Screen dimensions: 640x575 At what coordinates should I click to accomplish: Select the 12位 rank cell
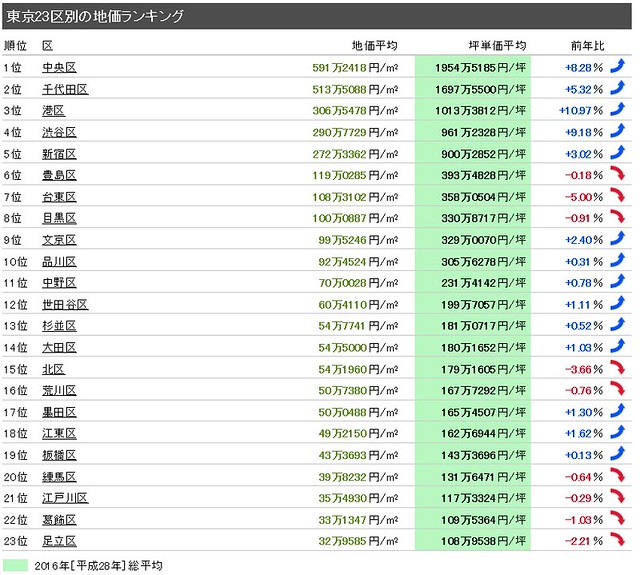click(15, 304)
